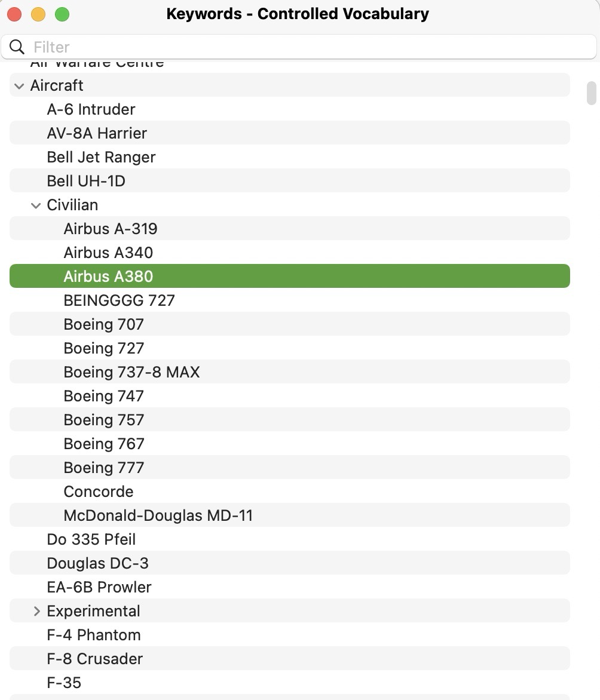
Task: Select the F-4 Phantom keyword
Action: pyautogui.click(x=94, y=635)
